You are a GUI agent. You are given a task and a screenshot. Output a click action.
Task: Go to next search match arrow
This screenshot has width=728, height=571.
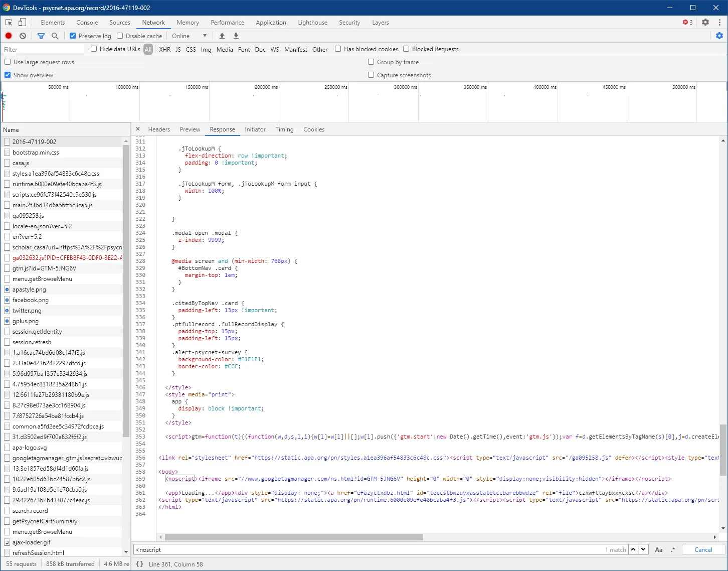[x=643, y=549]
